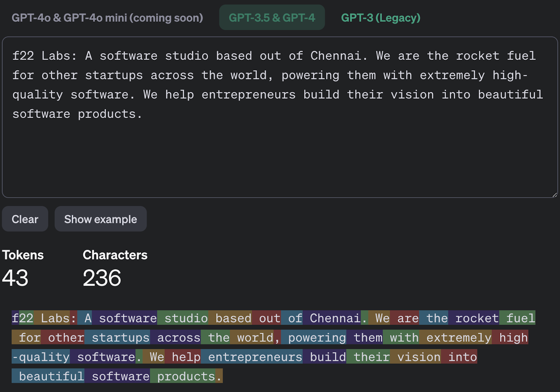Switch to GPT-4o & GPT-4o mini tab
This screenshot has height=392, width=560.
107,17
